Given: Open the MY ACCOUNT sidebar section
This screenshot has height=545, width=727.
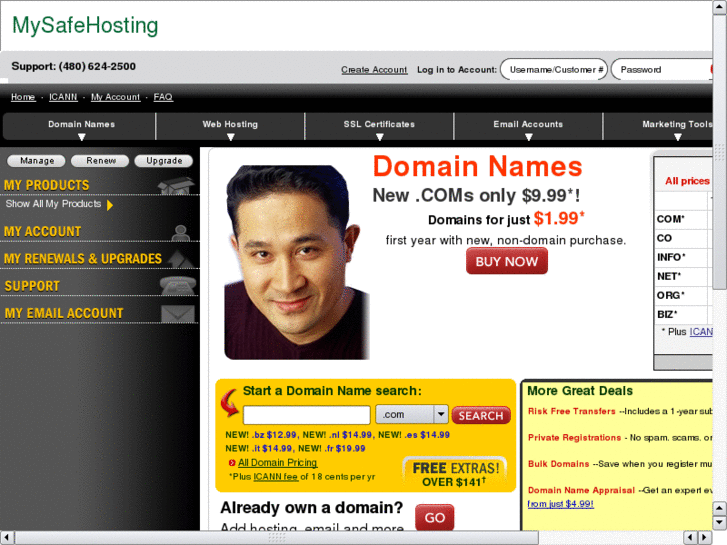Looking at the screenshot, I should (43, 231).
